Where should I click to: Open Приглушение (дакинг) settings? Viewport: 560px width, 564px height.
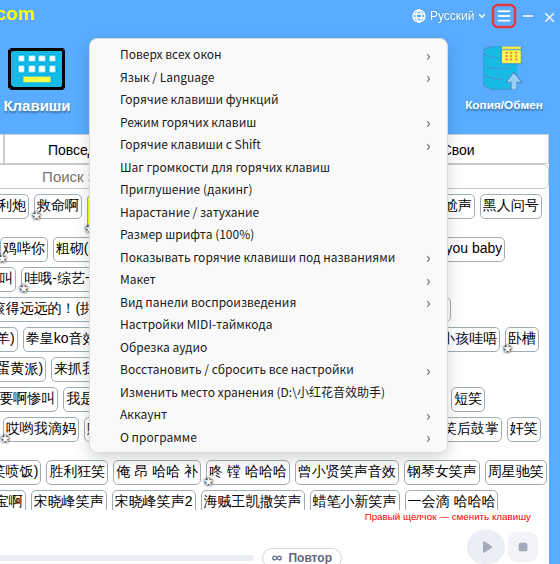pos(268,190)
